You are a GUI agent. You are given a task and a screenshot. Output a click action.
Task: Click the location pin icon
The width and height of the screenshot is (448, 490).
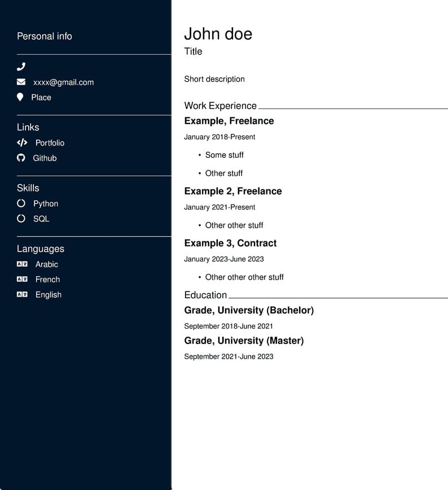pos(20,97)
